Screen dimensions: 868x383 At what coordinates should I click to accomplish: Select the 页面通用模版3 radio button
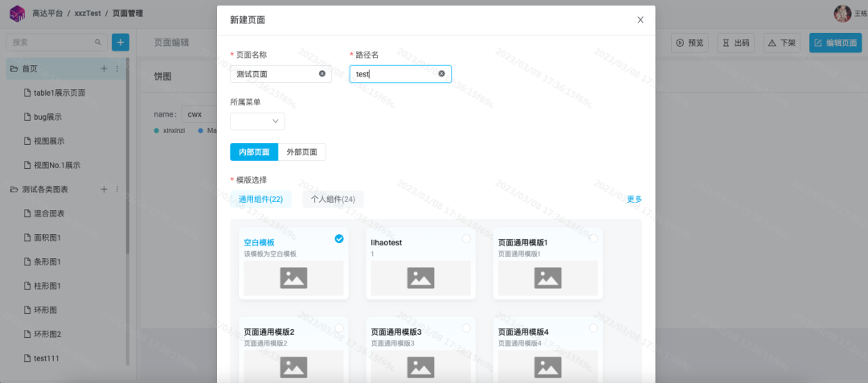(466, 328)
